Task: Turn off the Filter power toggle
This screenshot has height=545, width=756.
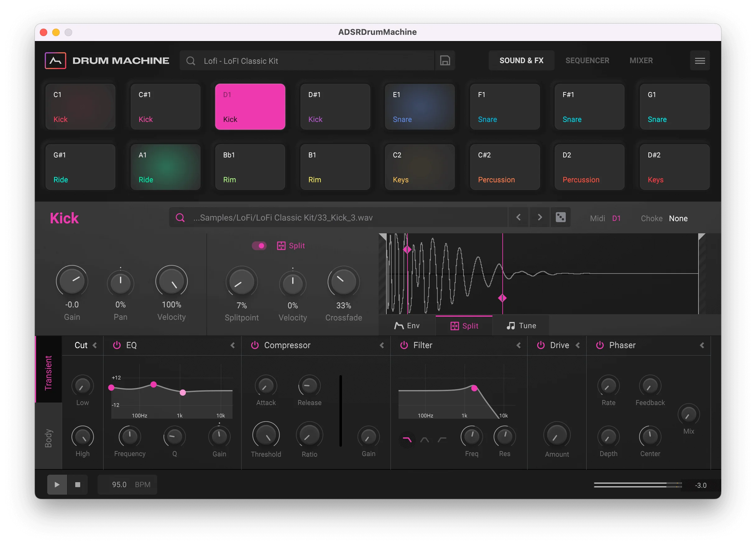Action: (x=404, y=345)
